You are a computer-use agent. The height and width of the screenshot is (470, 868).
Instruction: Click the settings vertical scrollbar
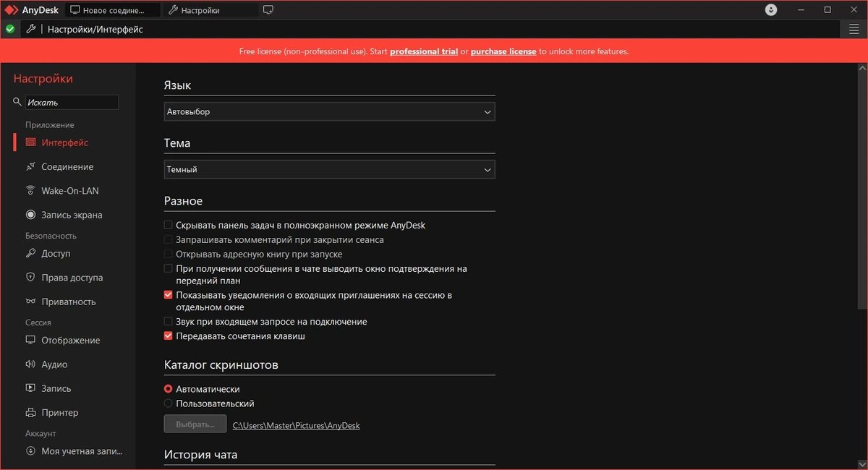pyautogui.click(x=862, y=188)
